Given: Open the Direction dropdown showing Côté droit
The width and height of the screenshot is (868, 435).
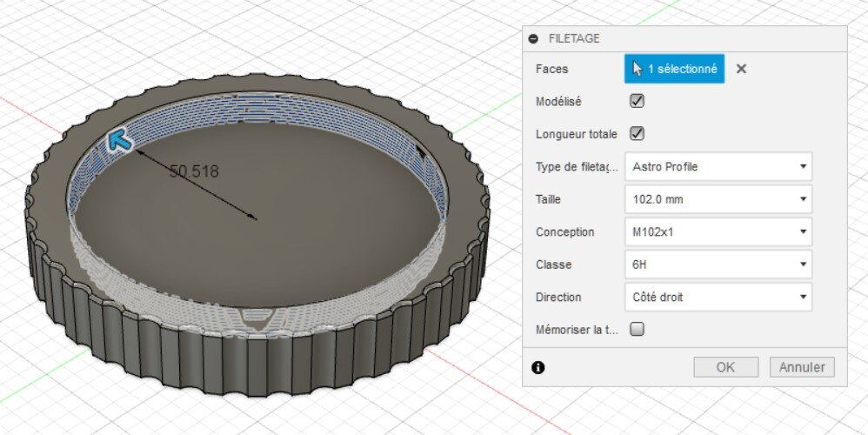Looking at the screenshot, I should [718, 298].
